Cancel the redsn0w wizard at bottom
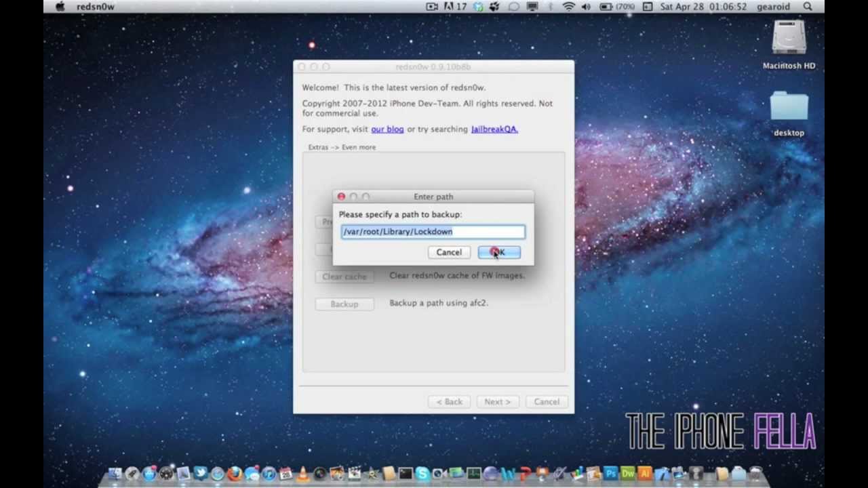 547,402
